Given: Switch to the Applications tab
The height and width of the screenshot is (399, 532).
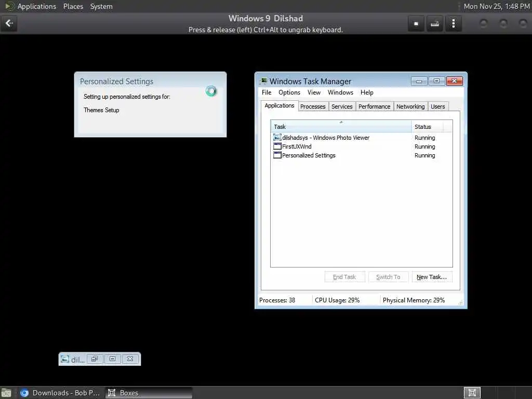Looking at the screenshot, I should click(279, 105).
